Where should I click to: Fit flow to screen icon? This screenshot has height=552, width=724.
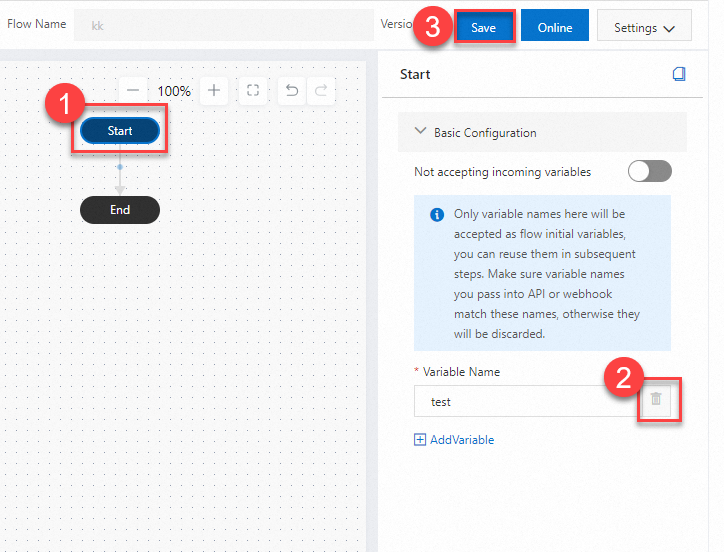pos(253,91)
